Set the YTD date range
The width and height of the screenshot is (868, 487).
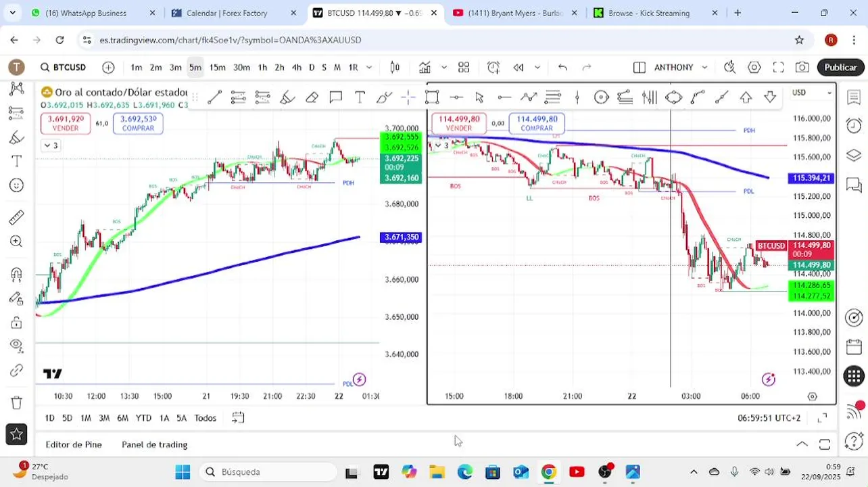143,418
